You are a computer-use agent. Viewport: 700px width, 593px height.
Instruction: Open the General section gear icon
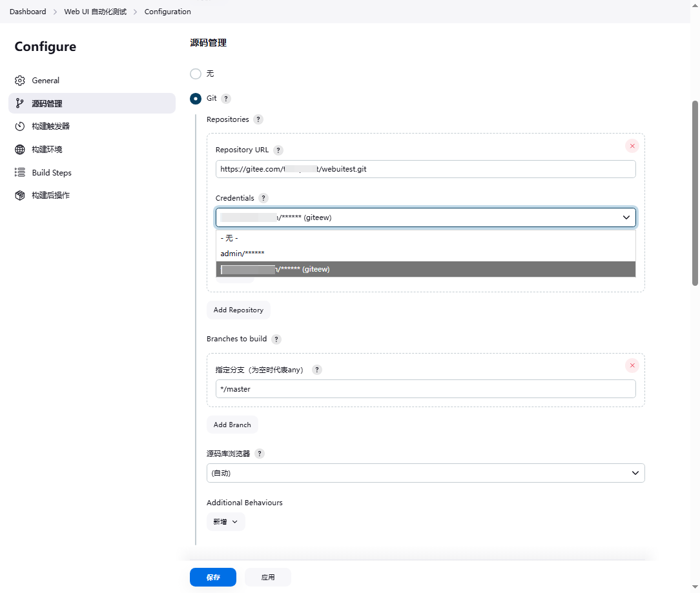coord(19,81)
